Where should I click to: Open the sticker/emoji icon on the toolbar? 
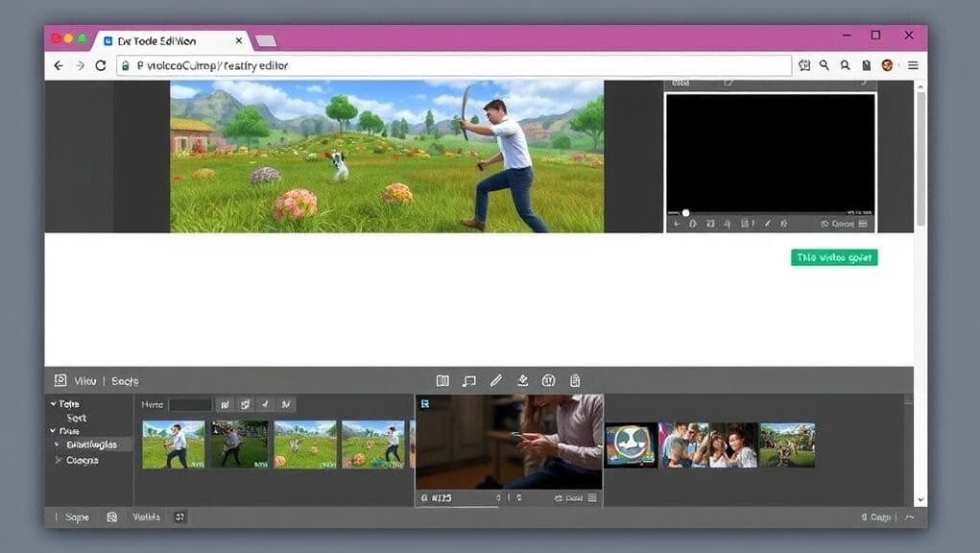pyautogui.click(x=548, y=380)
